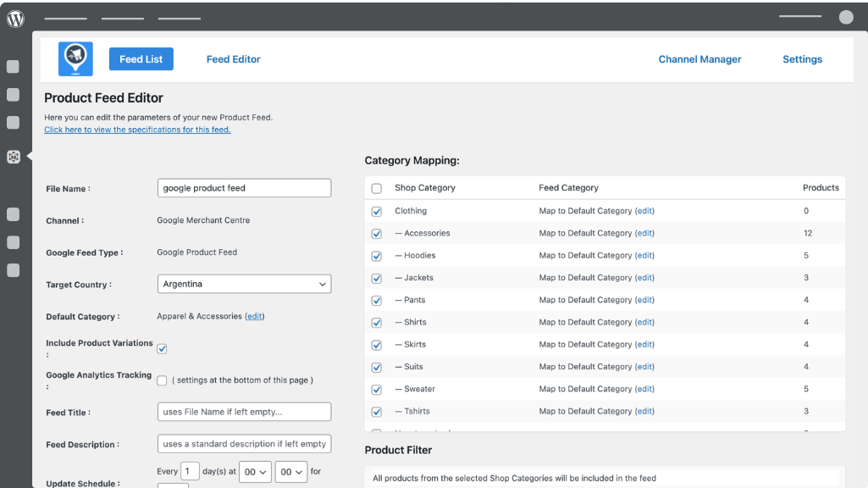Enable Google Analytics Tracking checkbox
Image resolution: width=868 pixels, height=488 pixels.
[x=163, y=380]
